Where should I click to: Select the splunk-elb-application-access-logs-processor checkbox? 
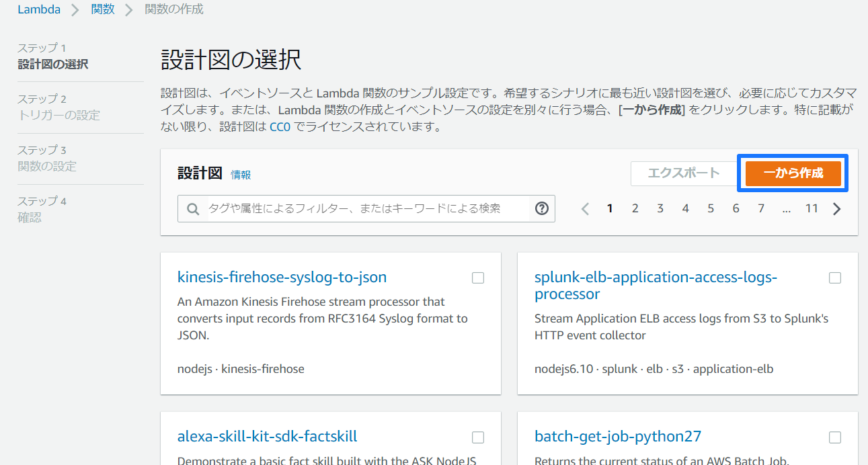tap(835, 278)
